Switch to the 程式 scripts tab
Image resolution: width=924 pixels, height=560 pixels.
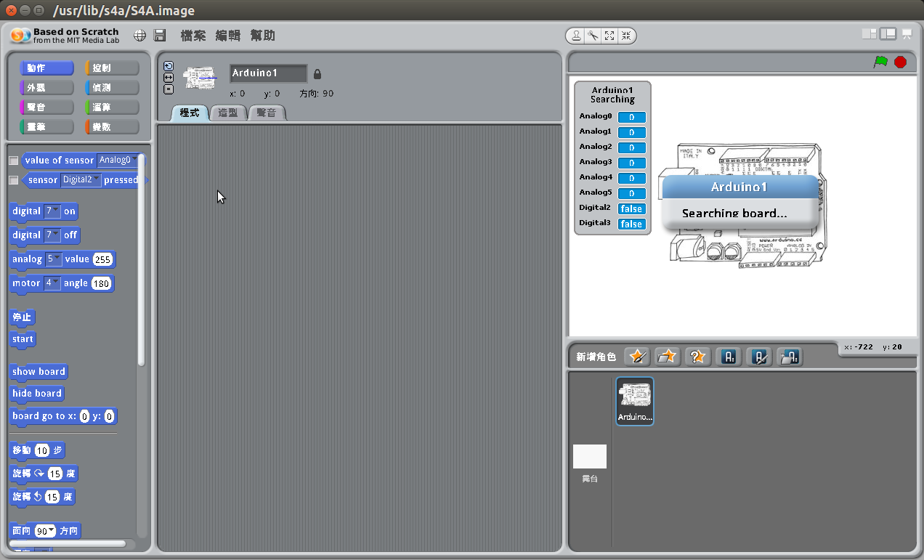tap(190, 113)
